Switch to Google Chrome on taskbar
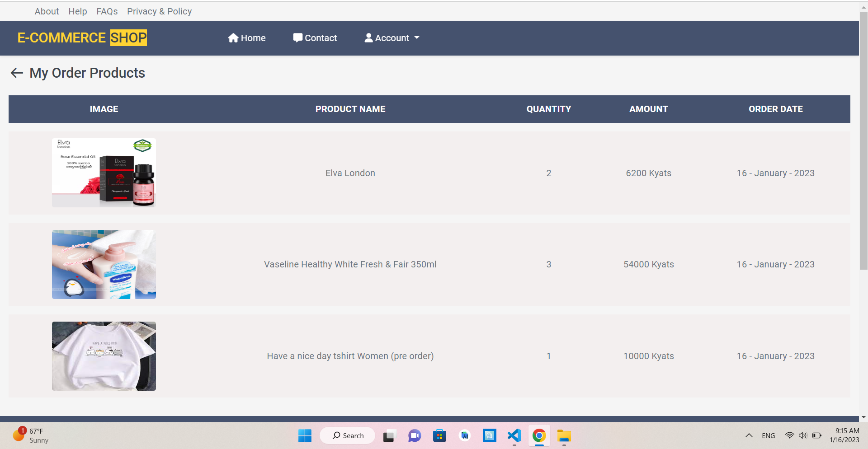The width and height of the screenshot is (868, 449). 539,436
